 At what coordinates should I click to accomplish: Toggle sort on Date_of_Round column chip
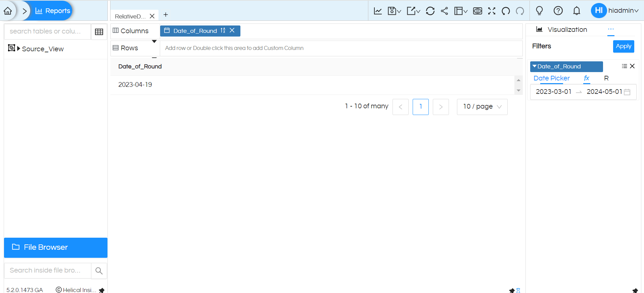[223, 31]
